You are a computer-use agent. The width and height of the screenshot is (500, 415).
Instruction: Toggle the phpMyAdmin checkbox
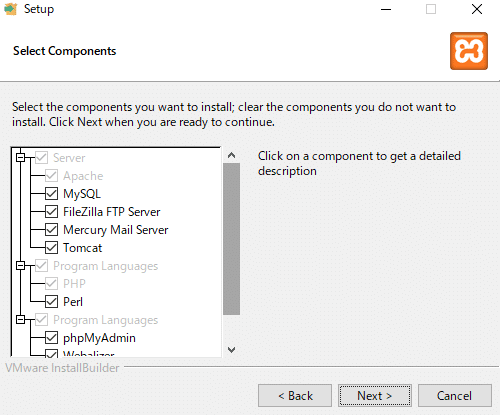click(51, 338)
